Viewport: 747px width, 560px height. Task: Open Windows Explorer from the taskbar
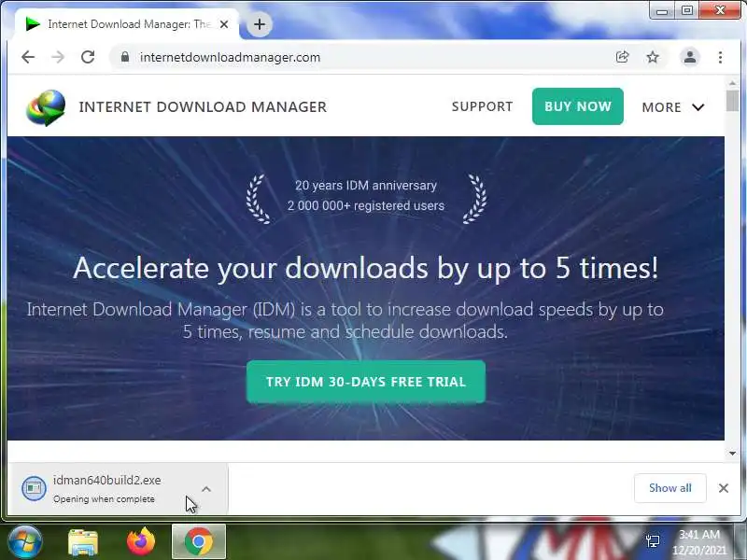[x=83, y=542]
